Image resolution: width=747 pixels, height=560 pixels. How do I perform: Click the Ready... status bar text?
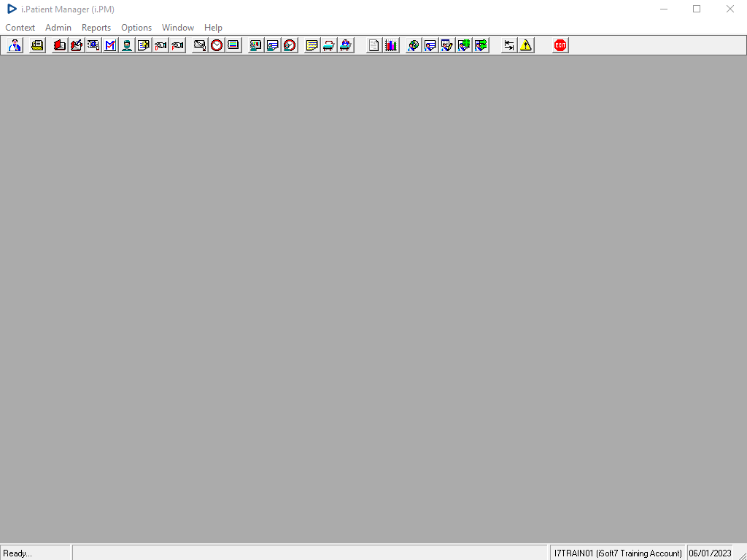coord(18,553)
